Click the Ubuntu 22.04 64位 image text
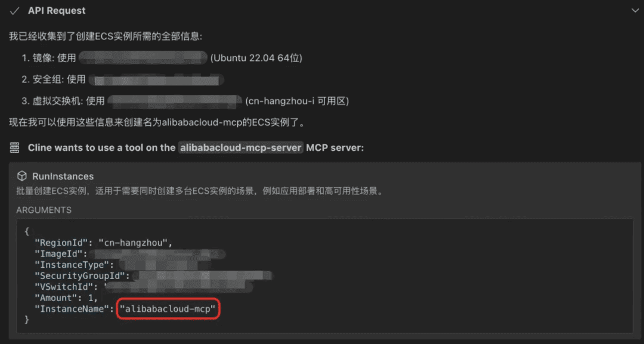The image size is (644, 344). (x=256, y=58)
